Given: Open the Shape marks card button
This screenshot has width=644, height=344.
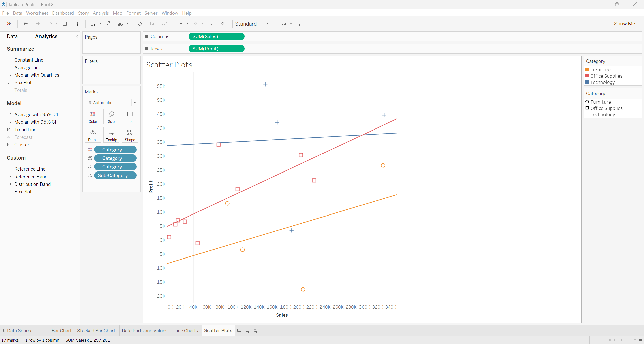Looking at the screenshot, I should [130, 135].
